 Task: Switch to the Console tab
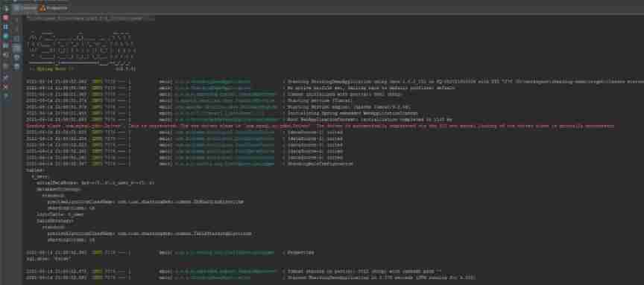tap(25, 7)
